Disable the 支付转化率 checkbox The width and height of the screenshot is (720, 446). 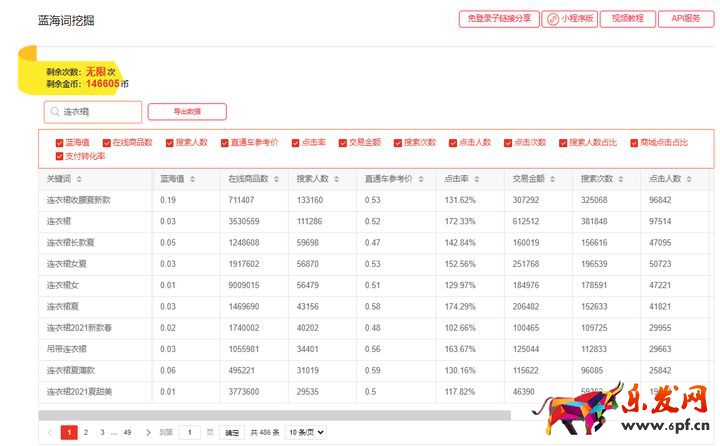coord(59,157)
